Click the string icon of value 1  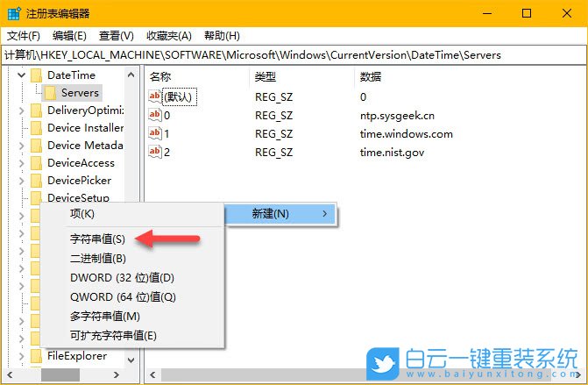coord(155,133)
